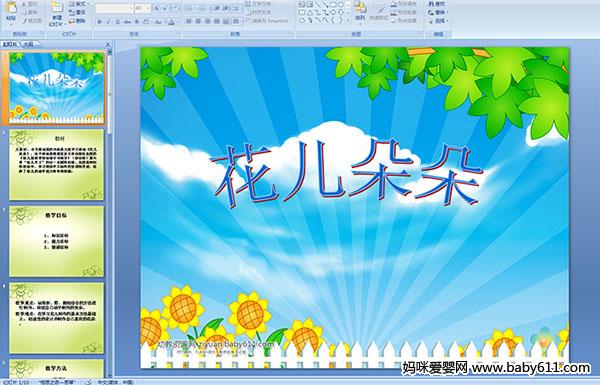Click the Copy command
The width and height of the screenshot is (600, 385).
[x=29, y=12]
